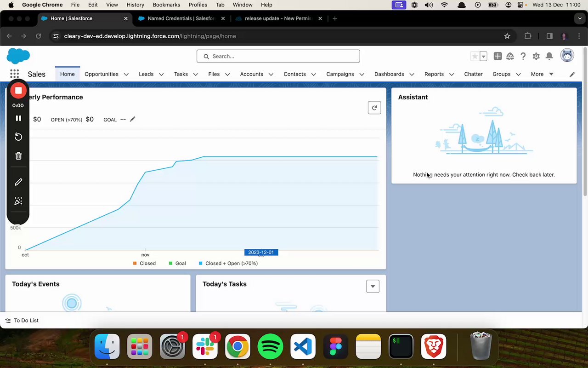Viewport: 588px width, 368px height.
Task: Expand the More navigation menu
Action: (x=542, y=74)
